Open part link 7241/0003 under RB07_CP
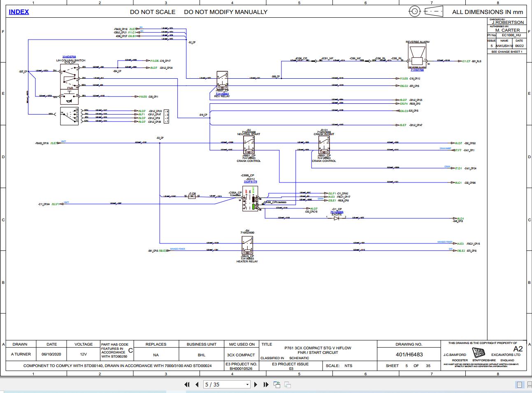The height and width of the screenshot is (393, 532). (222, 94)
